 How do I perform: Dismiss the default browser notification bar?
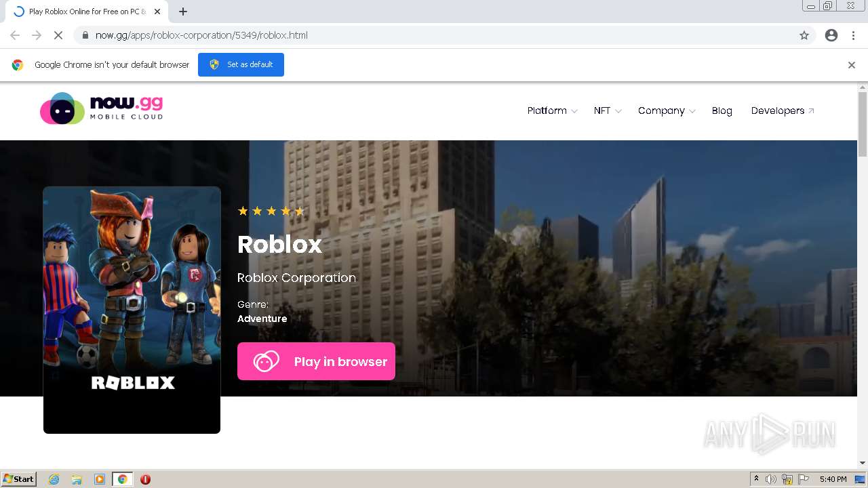[x=852, y=65]
